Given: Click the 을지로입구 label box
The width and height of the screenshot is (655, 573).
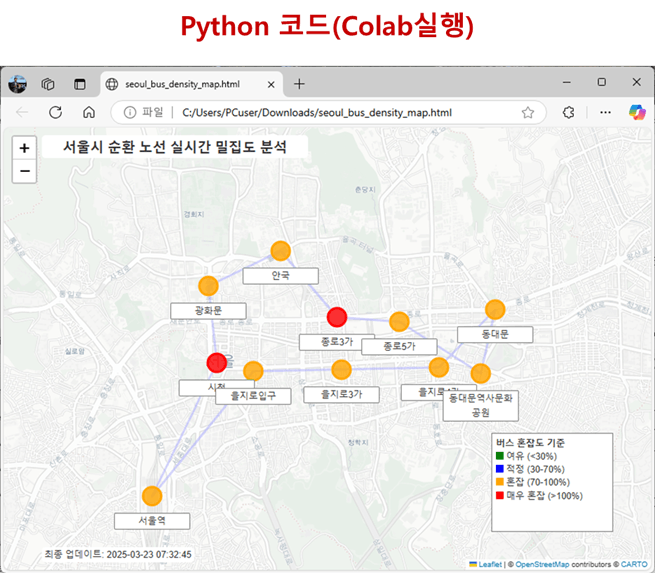Looking at the screenshot, I should [x=253, y=396].
